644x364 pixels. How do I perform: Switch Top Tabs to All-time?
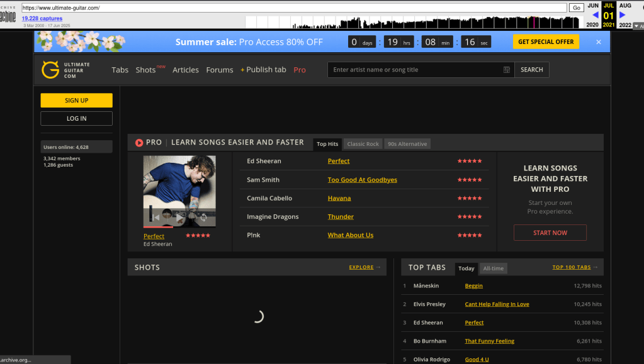click(493, 268)
